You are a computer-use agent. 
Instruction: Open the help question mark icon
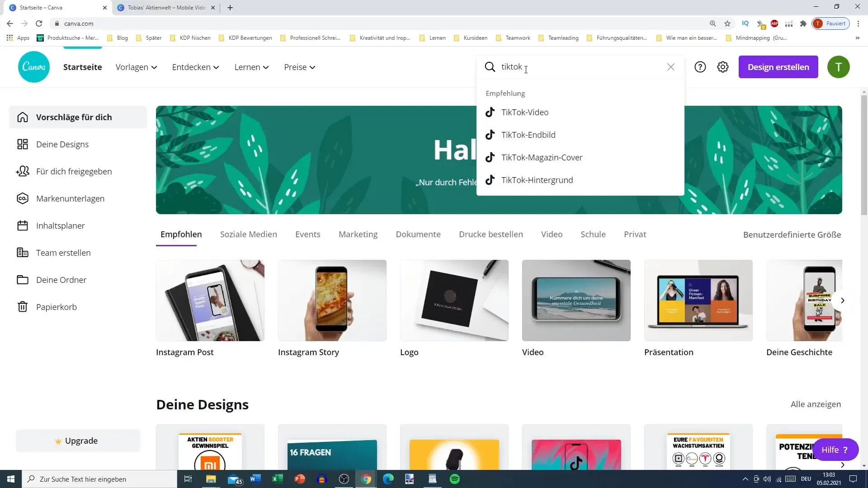click(x=700, y=67)
